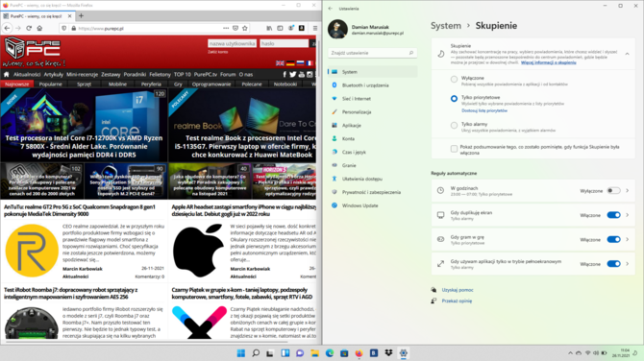Viewport: 644px width, 361px height.
Task: Launch Microsoft Edge from taskbar
Action: tap(330, 352)
